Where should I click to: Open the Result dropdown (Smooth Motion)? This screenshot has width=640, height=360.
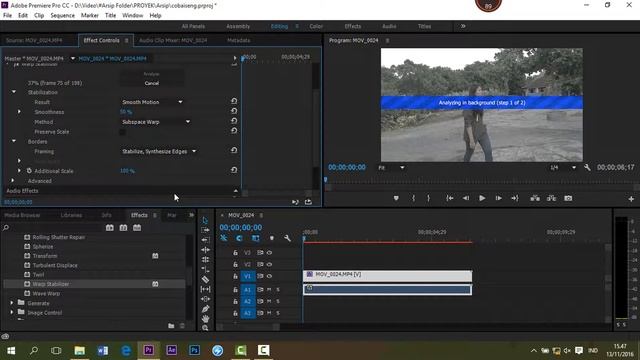(152, 102)
